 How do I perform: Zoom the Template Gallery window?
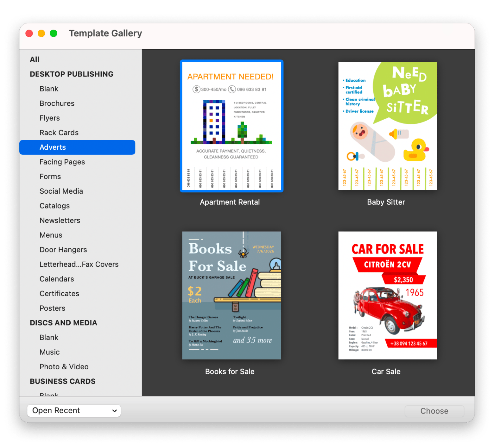(54, 33)
